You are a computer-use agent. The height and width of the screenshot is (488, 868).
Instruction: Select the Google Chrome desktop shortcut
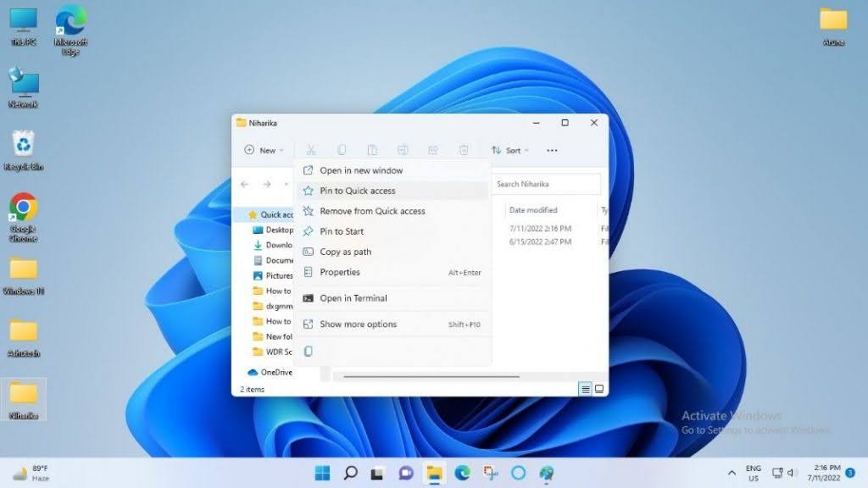click(23, 218)
